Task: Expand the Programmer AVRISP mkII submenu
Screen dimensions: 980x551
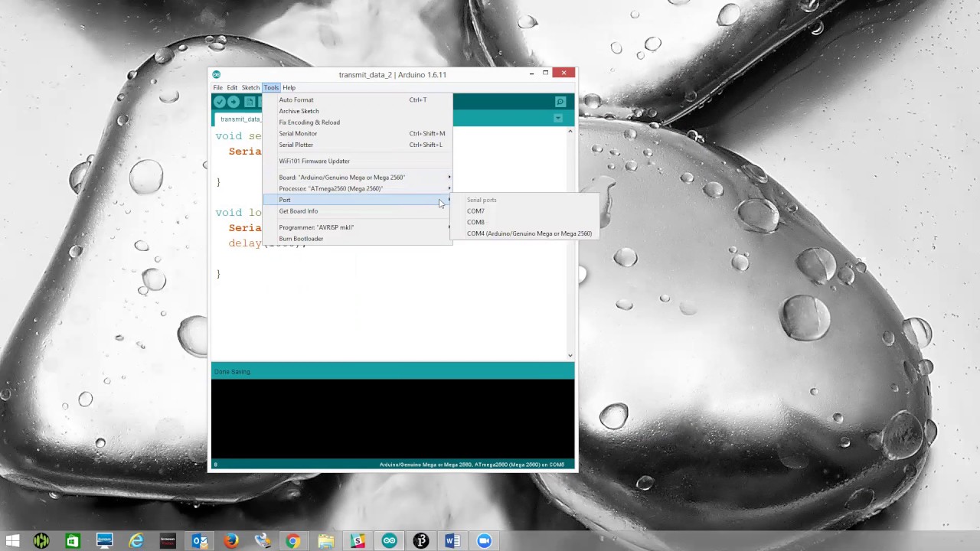Action: 358,227
